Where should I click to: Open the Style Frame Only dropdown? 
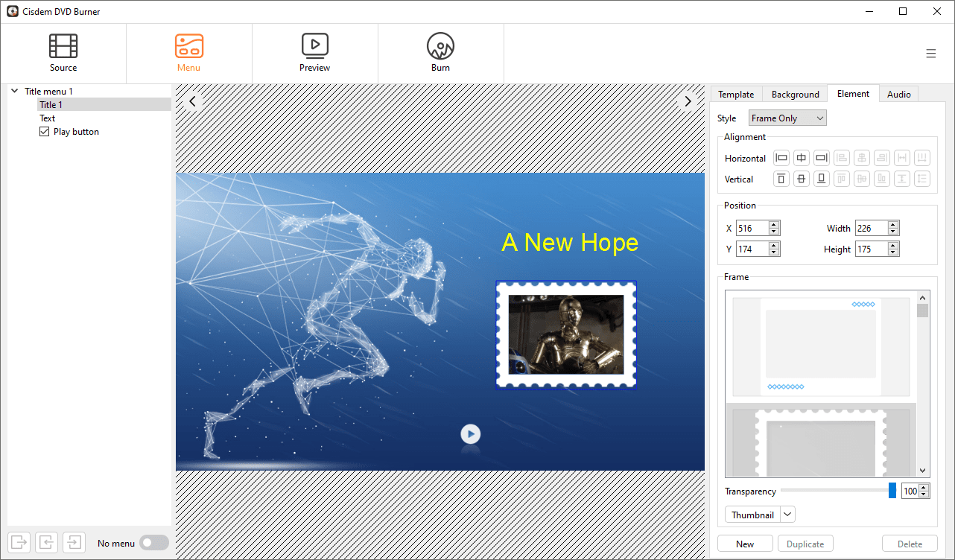[x=787, y=118]
